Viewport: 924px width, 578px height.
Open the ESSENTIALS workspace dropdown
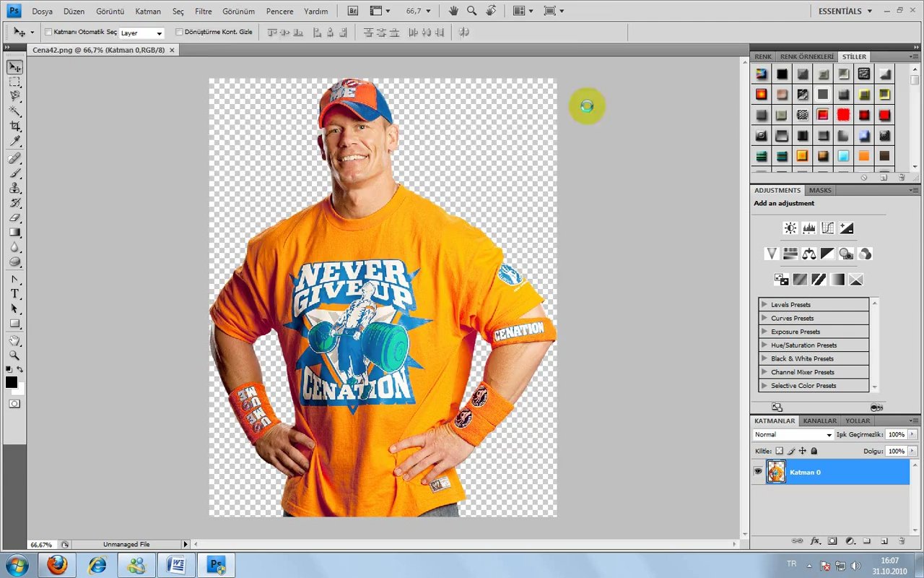click(x=845, y=11)
